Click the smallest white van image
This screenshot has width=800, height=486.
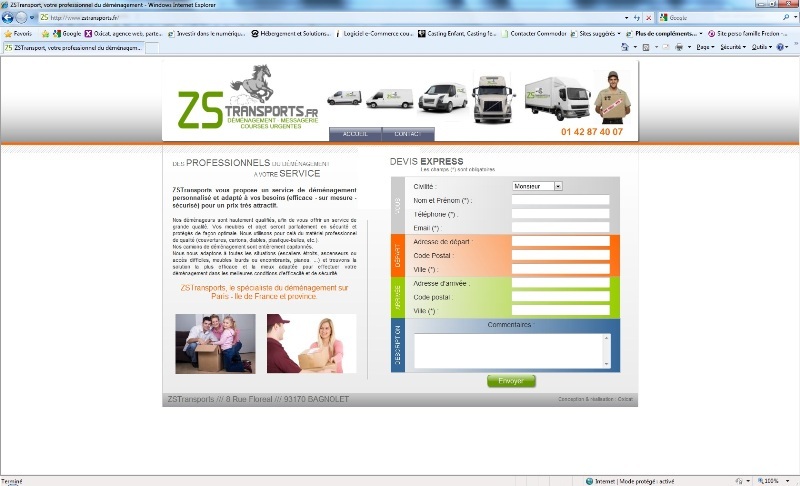344,97
